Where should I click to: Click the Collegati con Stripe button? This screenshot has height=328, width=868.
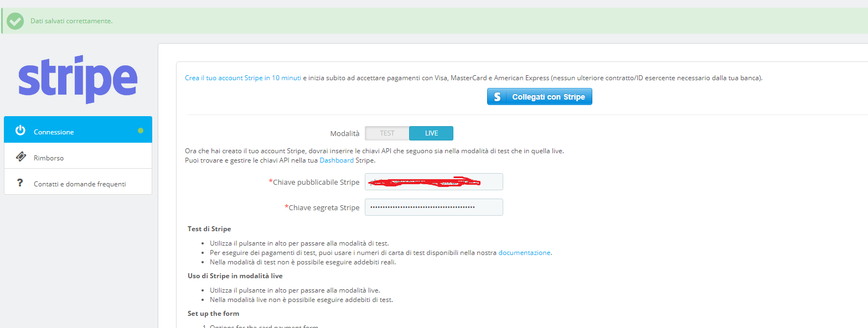click(x=540, y=97)
